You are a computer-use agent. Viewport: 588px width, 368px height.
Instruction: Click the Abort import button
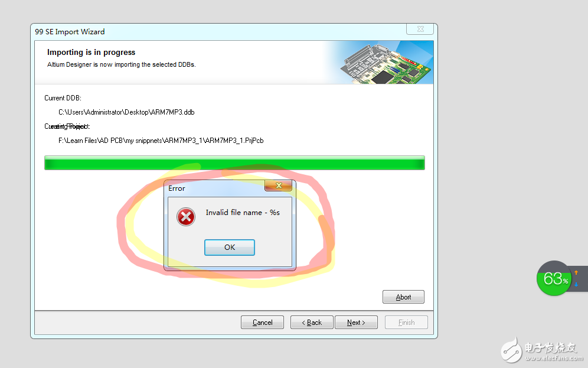pyautogui.click(x=403, y=297)
